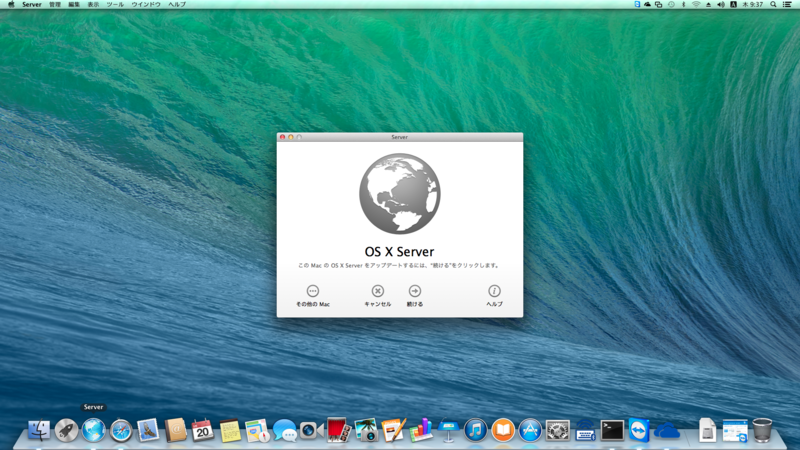Open Calendar from the Dock
This screenshot has height=450, width=800.
(x=203, y=430)
